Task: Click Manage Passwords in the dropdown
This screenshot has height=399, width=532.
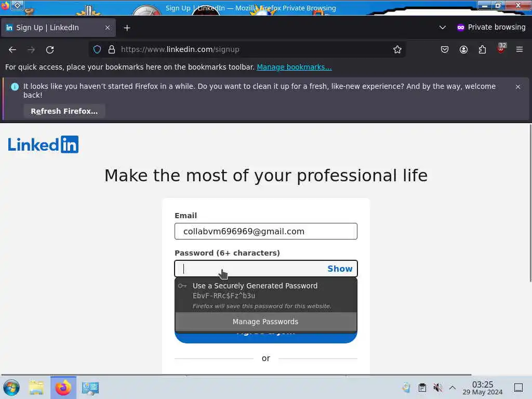Action: (265, 322)
